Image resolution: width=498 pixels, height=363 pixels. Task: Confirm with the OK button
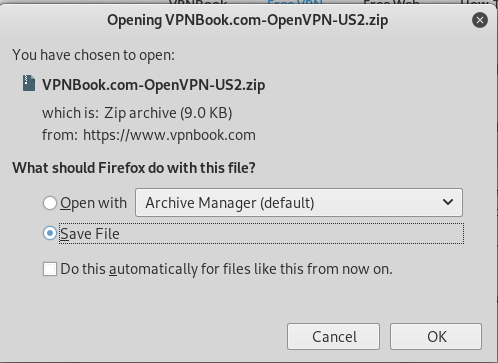(436, 336)
